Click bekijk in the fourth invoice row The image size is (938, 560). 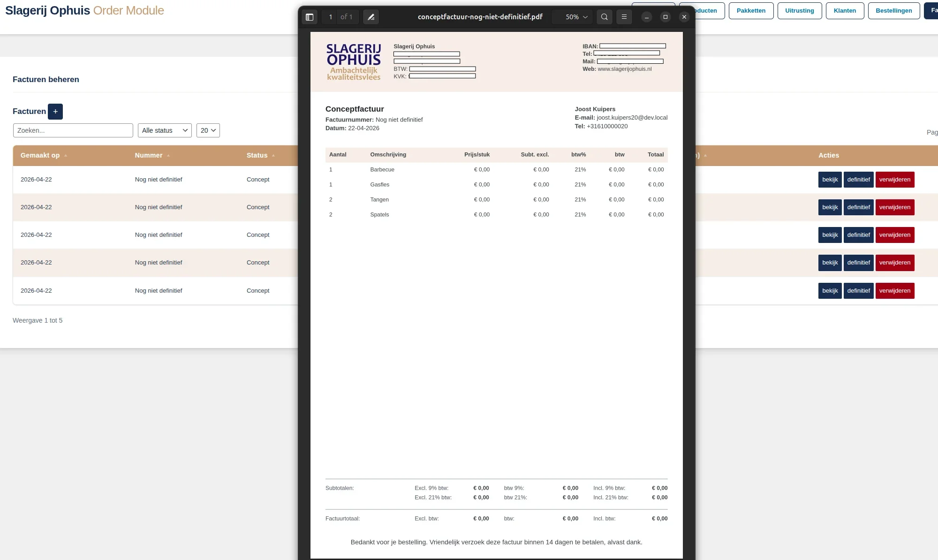(x=830, y=263)
